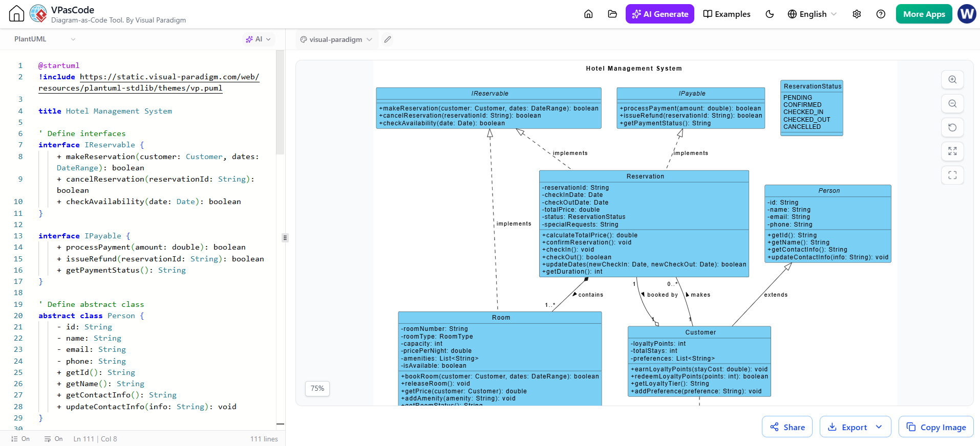
Task: Zoom in on the diagram
Action: (952, 80)
